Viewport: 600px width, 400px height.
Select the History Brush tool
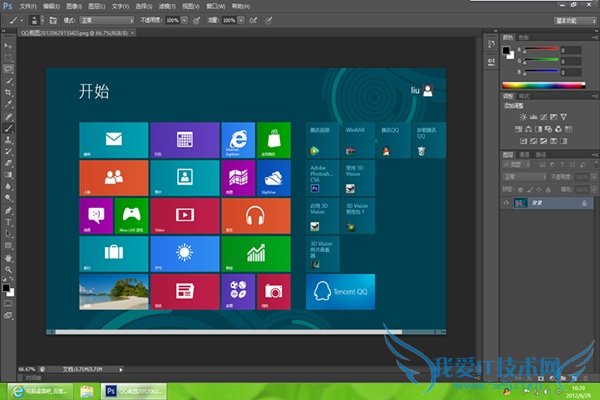click(x=8, y=152)
